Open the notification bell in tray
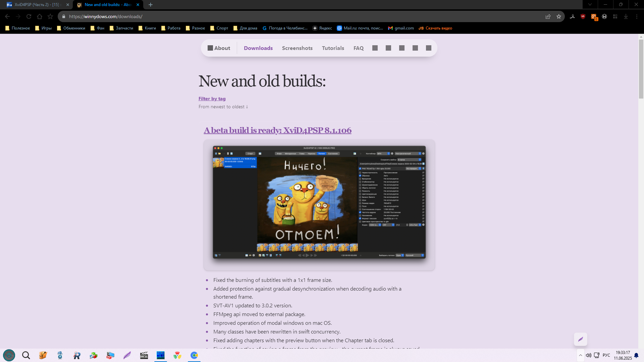This screenshot has width=644, height=362. coord(636,355)
